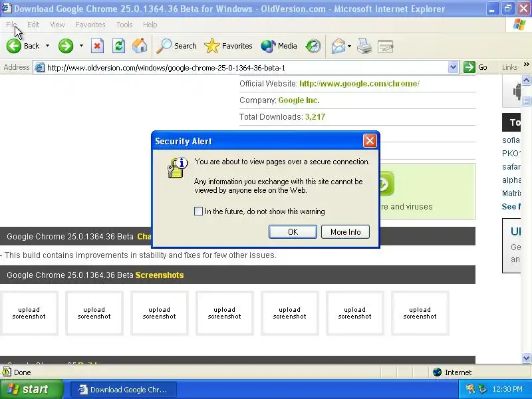The image size is (532, 399).
Task: Click the page icon in the address bar
Action: coord(40,68)
